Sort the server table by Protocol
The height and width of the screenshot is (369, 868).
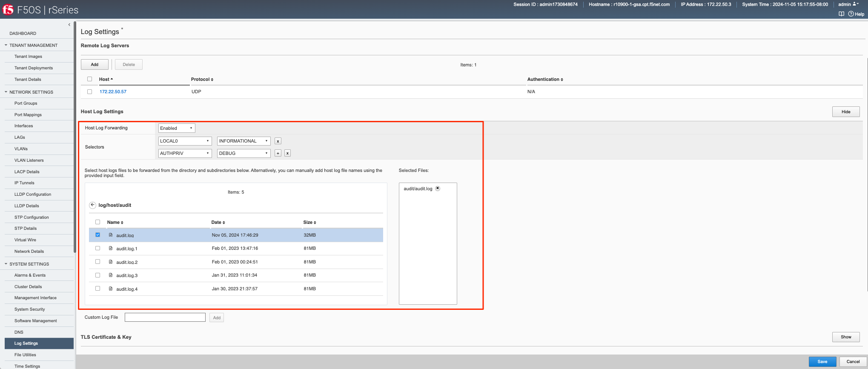202,79
